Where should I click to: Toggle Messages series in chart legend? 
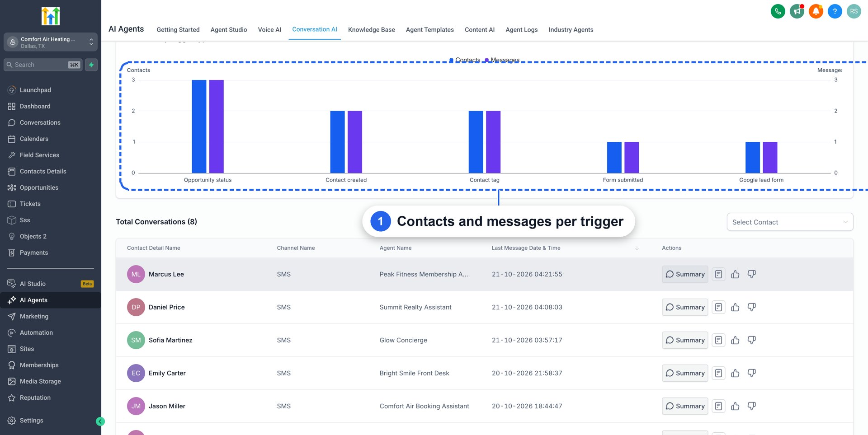click(502, 60)
